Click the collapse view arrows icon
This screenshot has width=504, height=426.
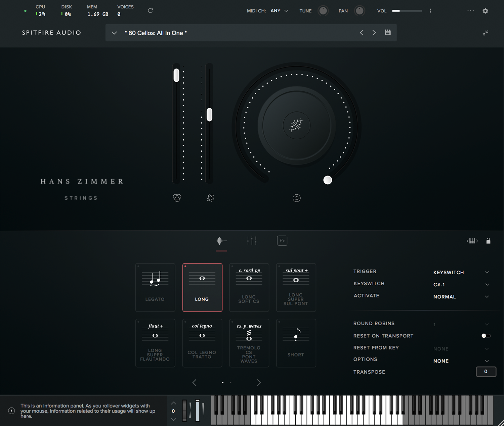[x=486, y=33]
